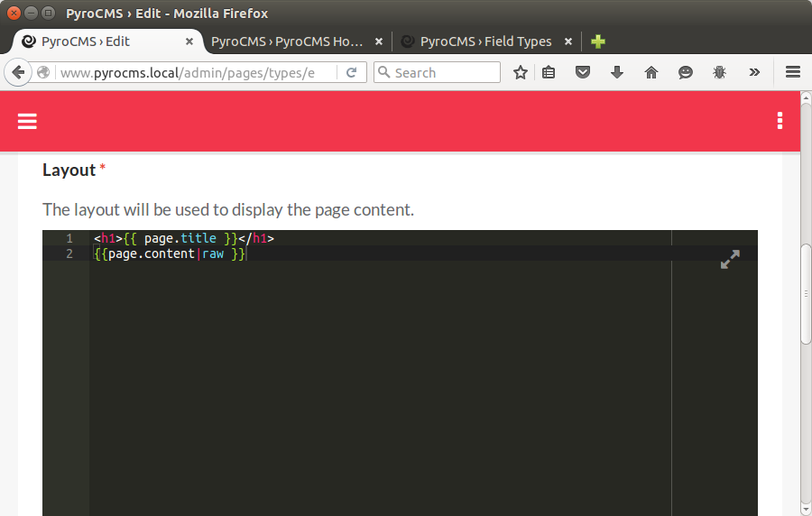This screenshot has height=516, width=812.
Task: Show more toolbar tools via double chevron
Action: click(754, 72)
